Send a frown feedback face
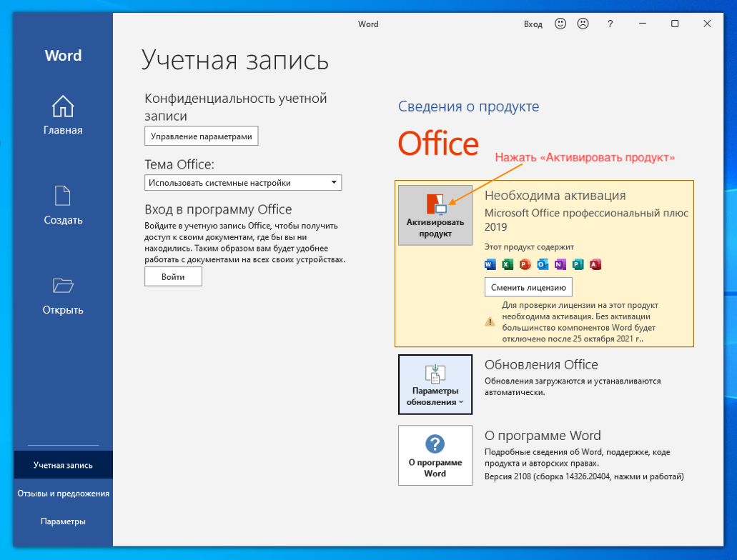Viewport: 737px width, 560px height. [583, 24]
